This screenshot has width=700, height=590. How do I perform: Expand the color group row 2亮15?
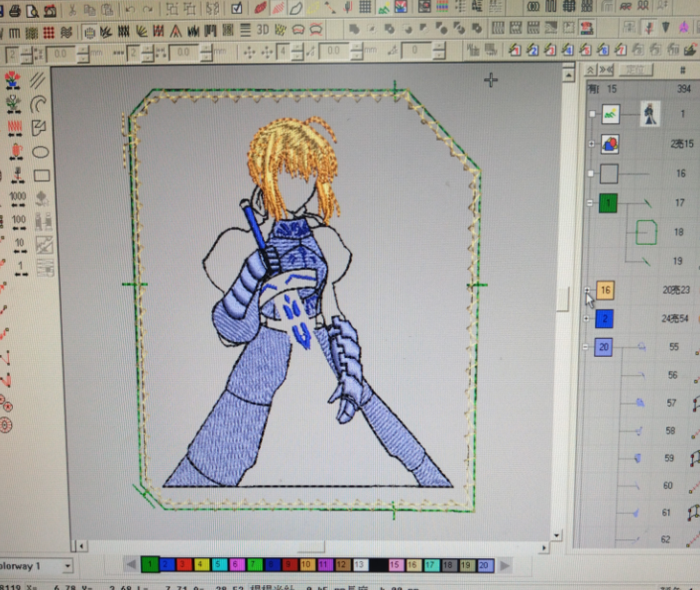pyautogui.click(x=592, y=144)
